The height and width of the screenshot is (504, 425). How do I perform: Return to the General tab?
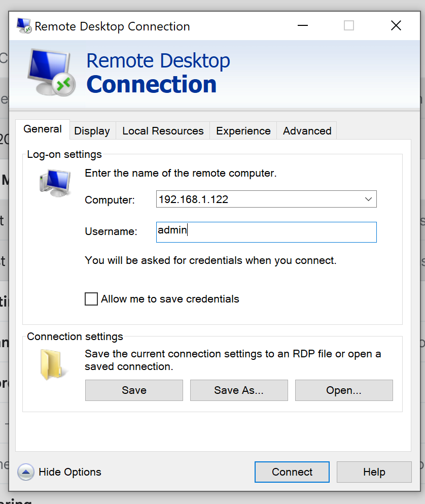click(43, 129)
